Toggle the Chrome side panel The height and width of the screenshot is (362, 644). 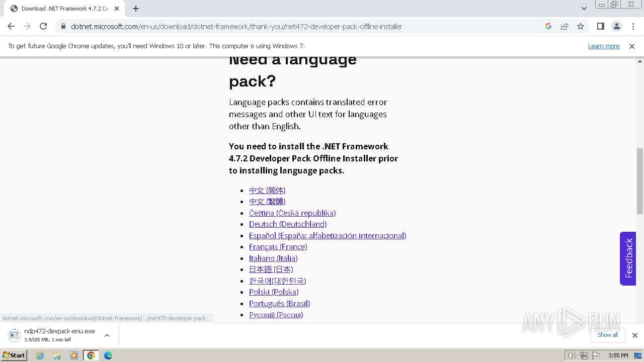point(600,26)
